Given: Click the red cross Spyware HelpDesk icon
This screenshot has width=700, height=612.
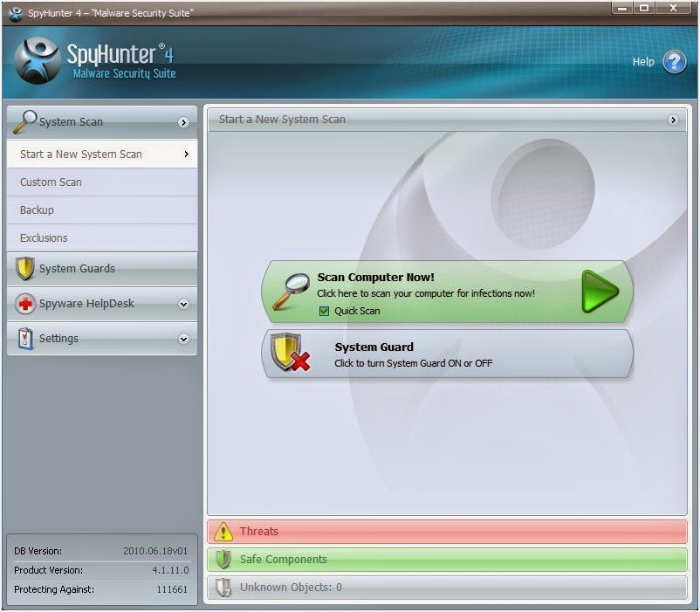Looking at the screenshot, I should (x=25, y=304).
